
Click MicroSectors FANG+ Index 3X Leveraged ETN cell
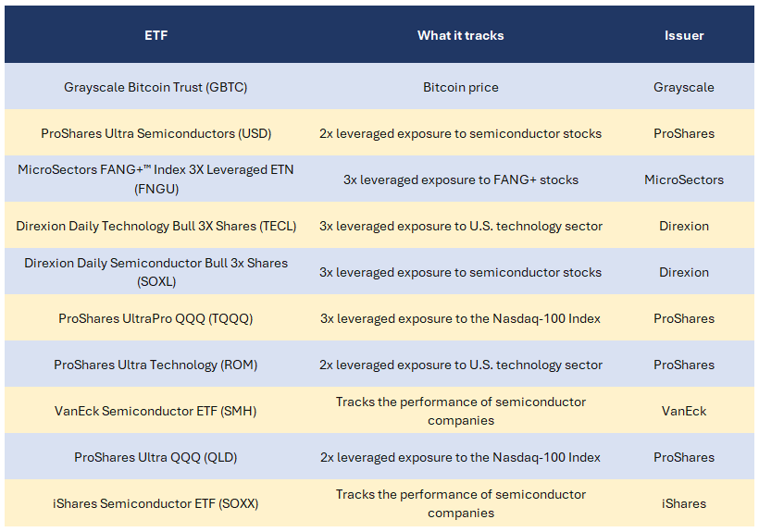click(x=156, y=179)
